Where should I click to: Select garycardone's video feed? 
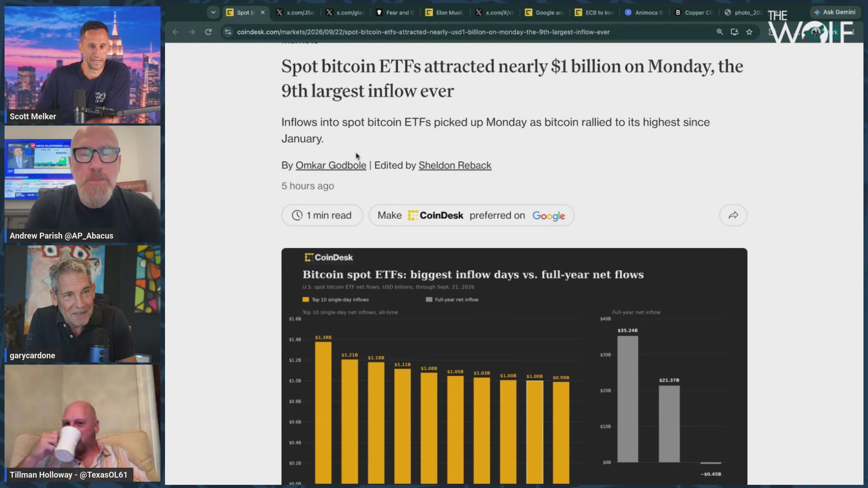pos(82,304)
